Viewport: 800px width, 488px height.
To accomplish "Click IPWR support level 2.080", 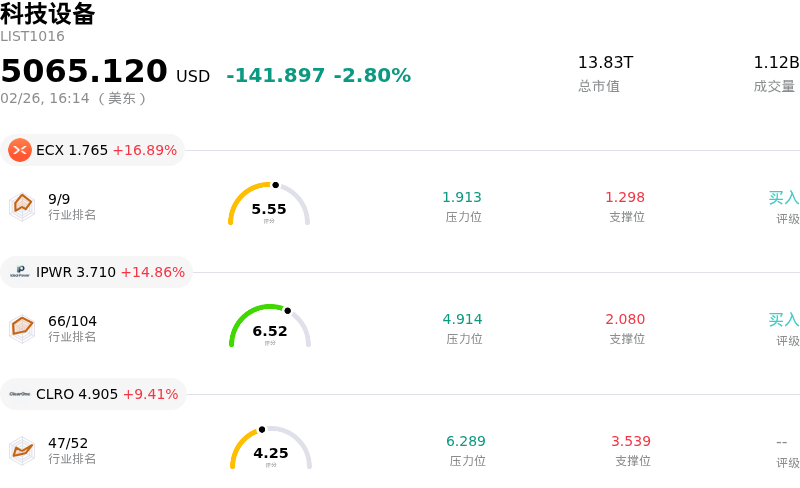I will coord(625,320).
